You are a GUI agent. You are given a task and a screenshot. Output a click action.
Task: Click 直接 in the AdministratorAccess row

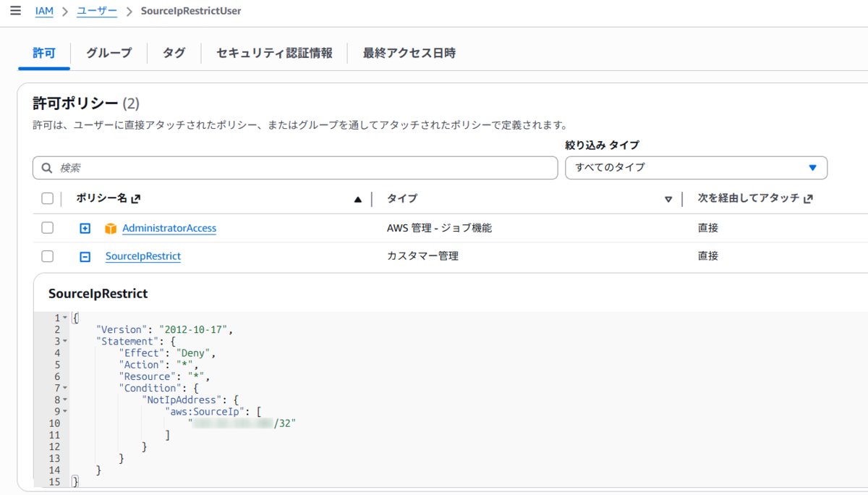(x=708, y=228)
